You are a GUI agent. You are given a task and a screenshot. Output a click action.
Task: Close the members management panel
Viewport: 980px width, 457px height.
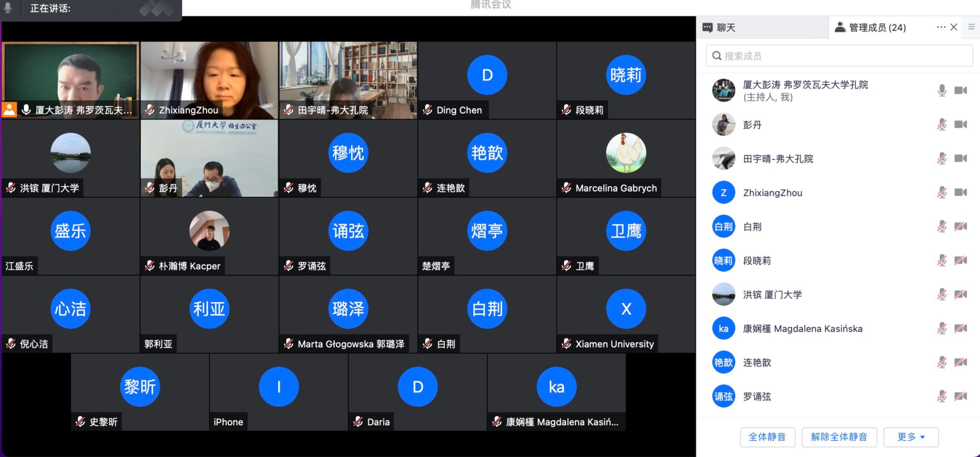954,27
